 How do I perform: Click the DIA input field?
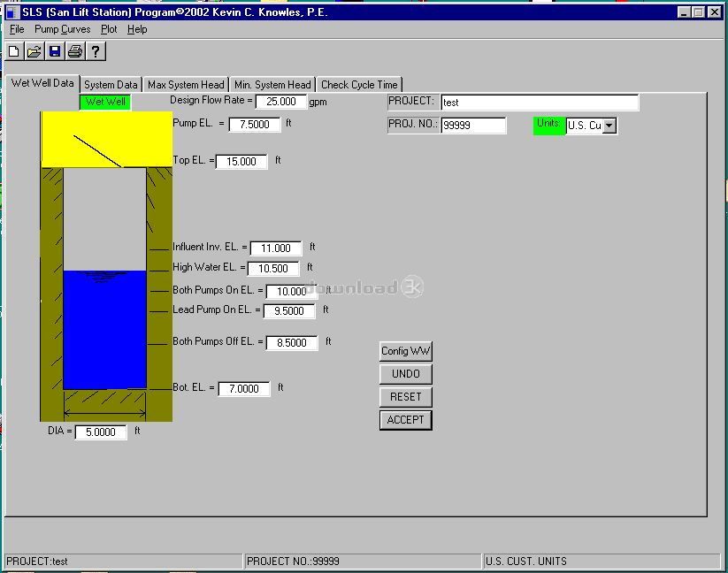pyautogui.click(x=101, y=432)
